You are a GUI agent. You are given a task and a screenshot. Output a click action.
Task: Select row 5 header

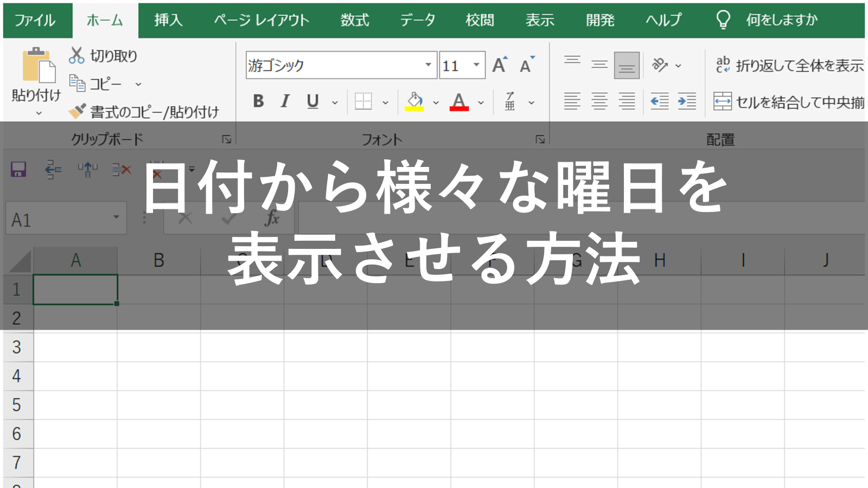[x=17, y=405]
